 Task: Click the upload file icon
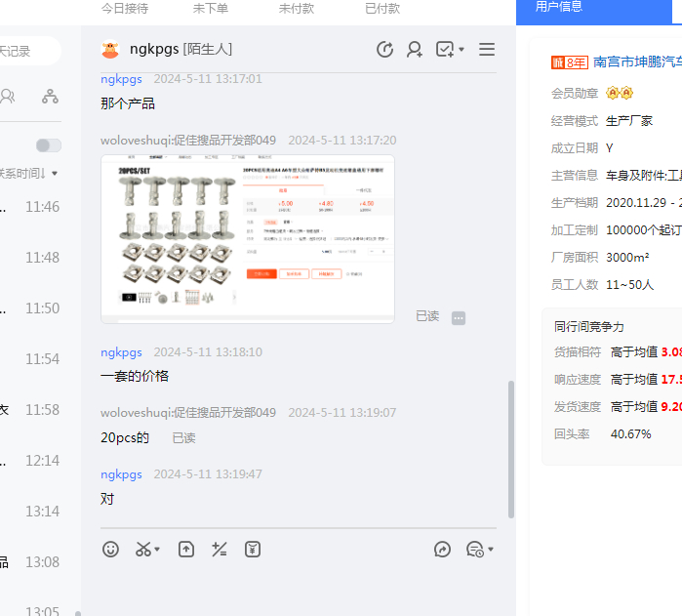[186, 550]
